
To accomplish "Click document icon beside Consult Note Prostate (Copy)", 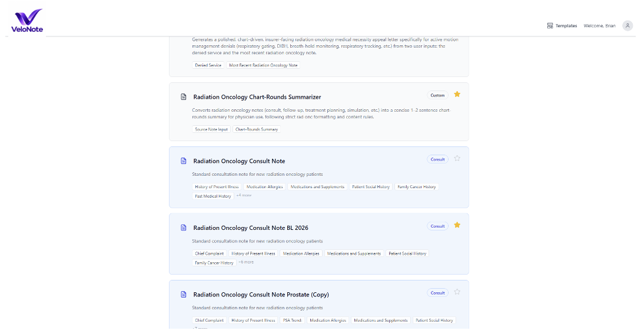I will pyautogui.click(x=184, y=295).
